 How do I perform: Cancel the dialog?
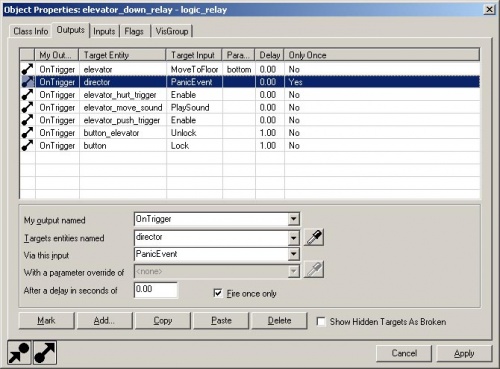(404, 353)
